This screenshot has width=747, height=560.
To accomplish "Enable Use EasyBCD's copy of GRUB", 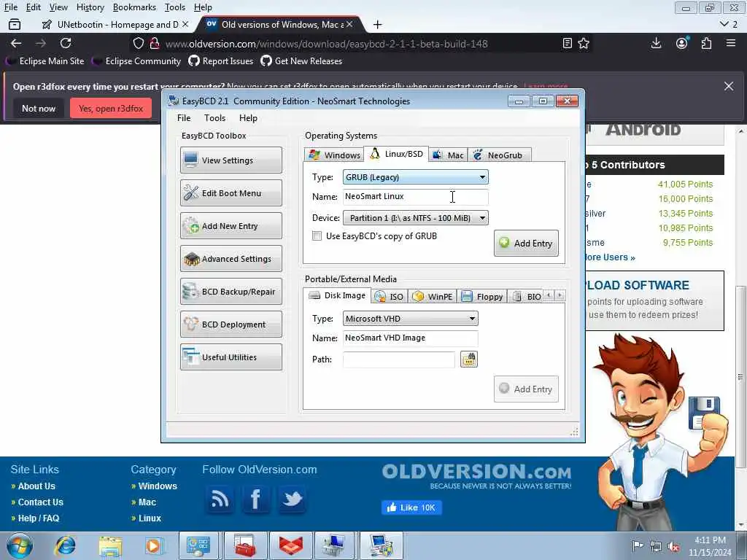I will pyautogui.click(x=317, y=236).
